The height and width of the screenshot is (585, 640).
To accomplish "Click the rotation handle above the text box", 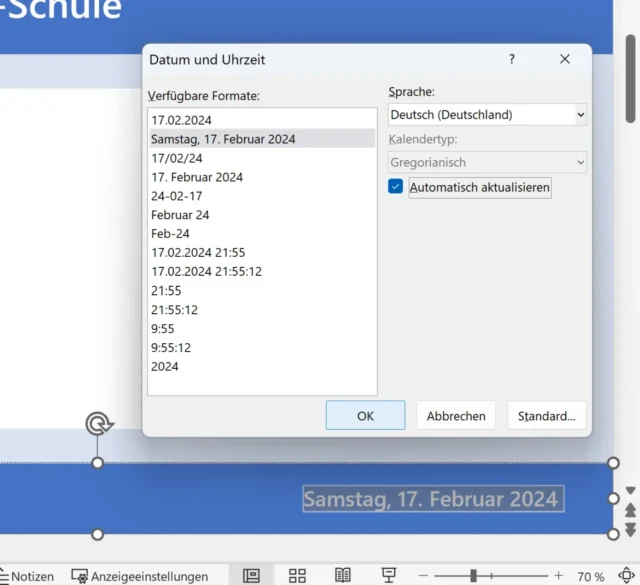I will click(x=98, y=424).
